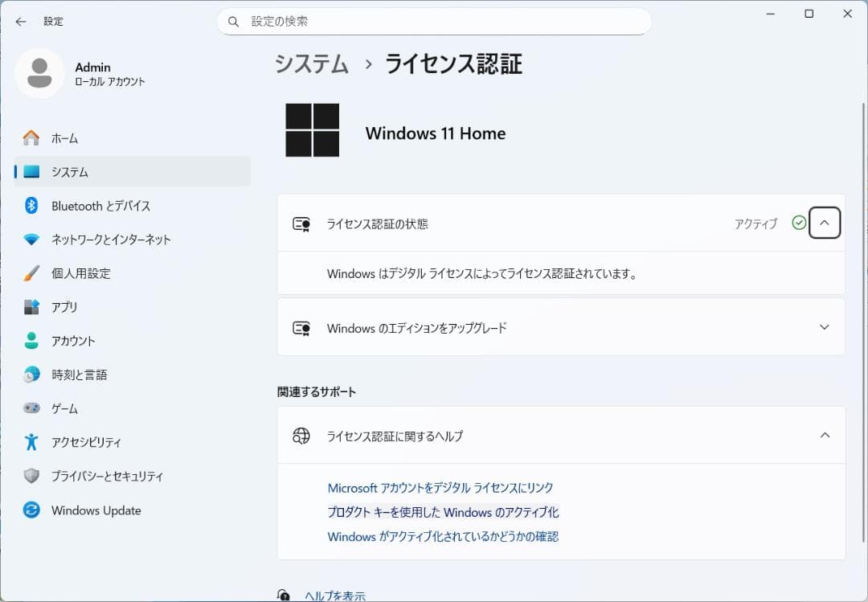Select the 時刻と言語 globe icon

click(x=31, y=375)
